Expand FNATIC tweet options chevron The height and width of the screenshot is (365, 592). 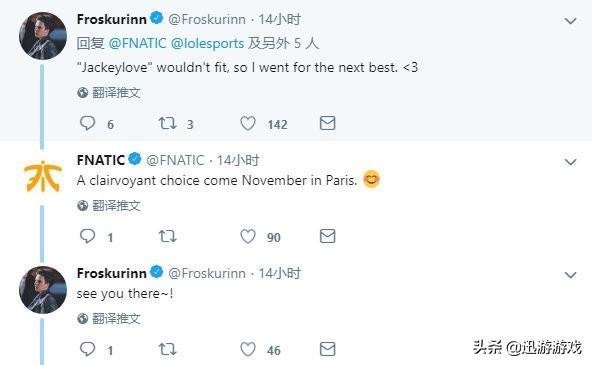click(x=570, y=162)
